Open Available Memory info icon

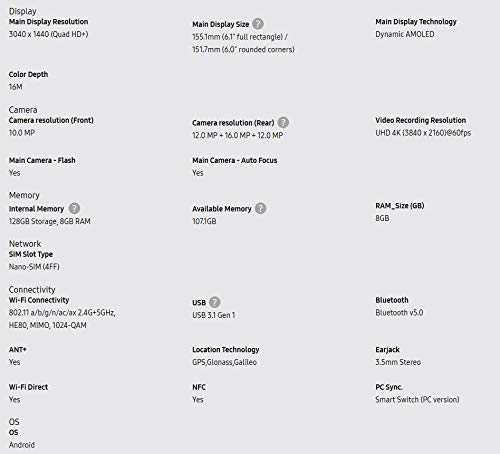pos(260,208)
